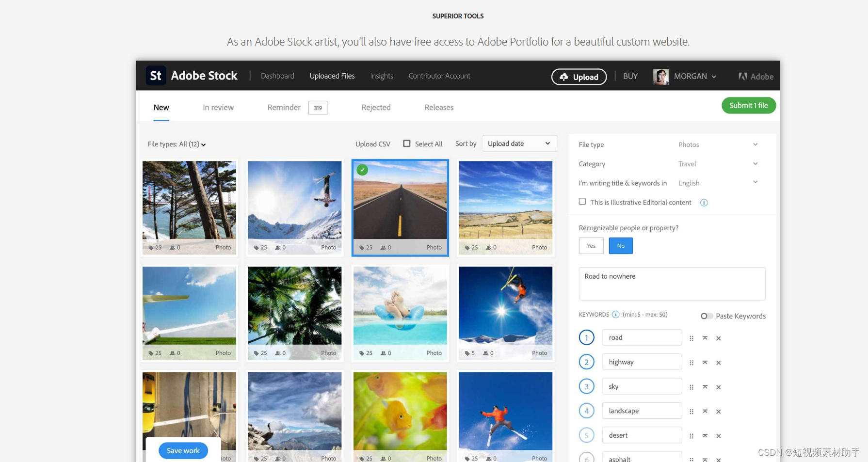The height and width of the screenshot is (462, 868).
Task: Click the Upload CSV link
Action: (372, 144)
